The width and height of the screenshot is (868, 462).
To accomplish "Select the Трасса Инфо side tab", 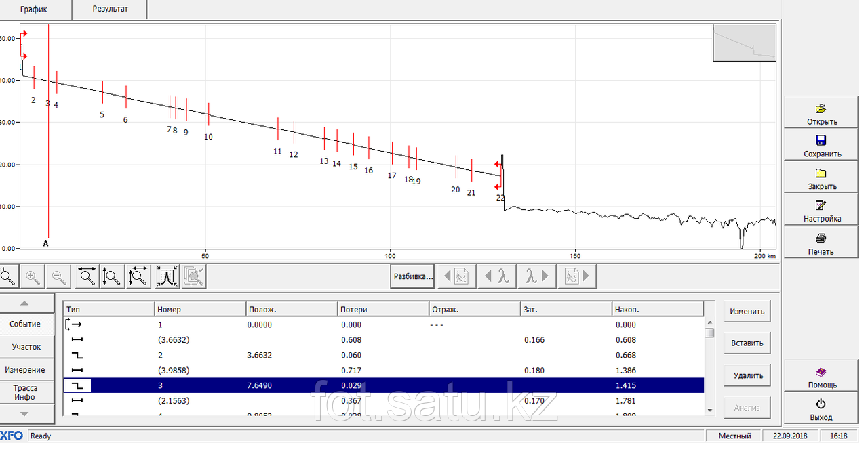I will point(27,392).
